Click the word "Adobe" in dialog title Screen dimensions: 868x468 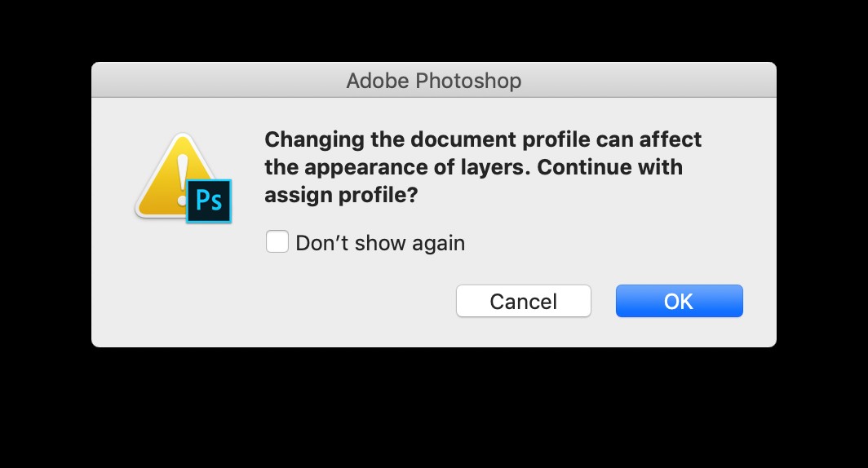pos(378,81)
